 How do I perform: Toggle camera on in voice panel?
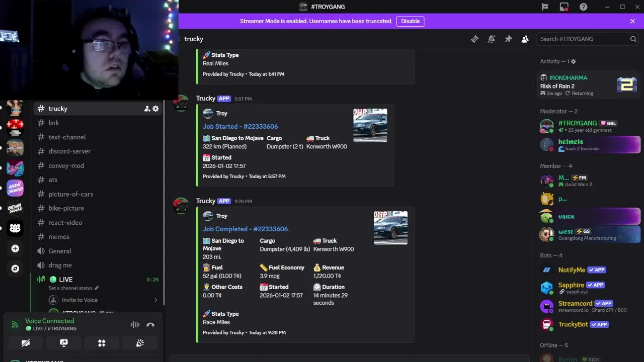26,343
